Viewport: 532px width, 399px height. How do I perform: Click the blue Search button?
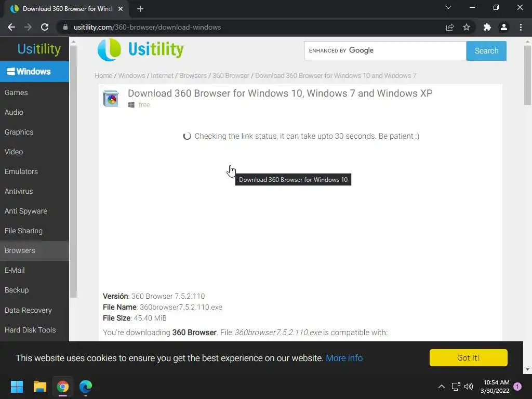[486, 51]
